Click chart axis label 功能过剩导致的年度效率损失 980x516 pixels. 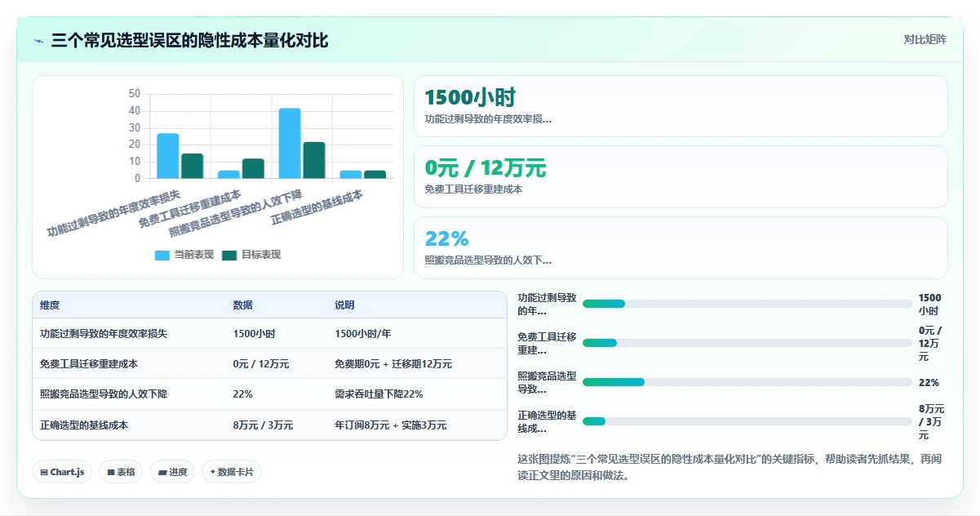pyautogui.click(x=113, y=214)
